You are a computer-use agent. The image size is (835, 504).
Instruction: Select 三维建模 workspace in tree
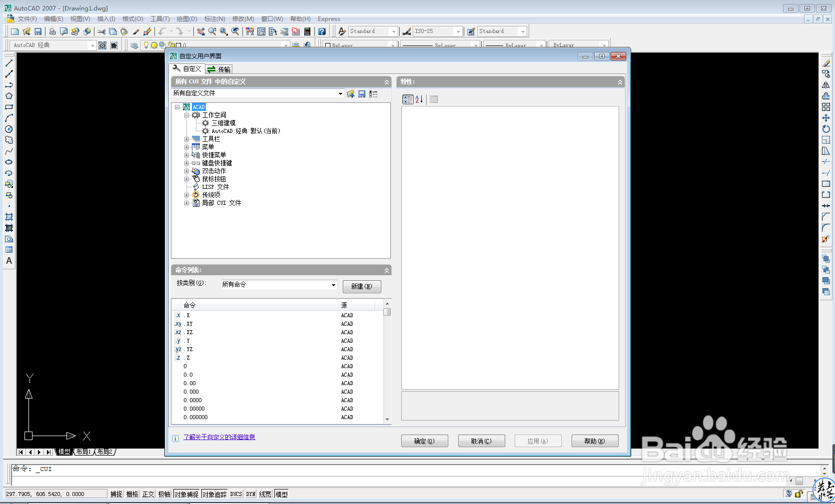click(x=223, y=123)
